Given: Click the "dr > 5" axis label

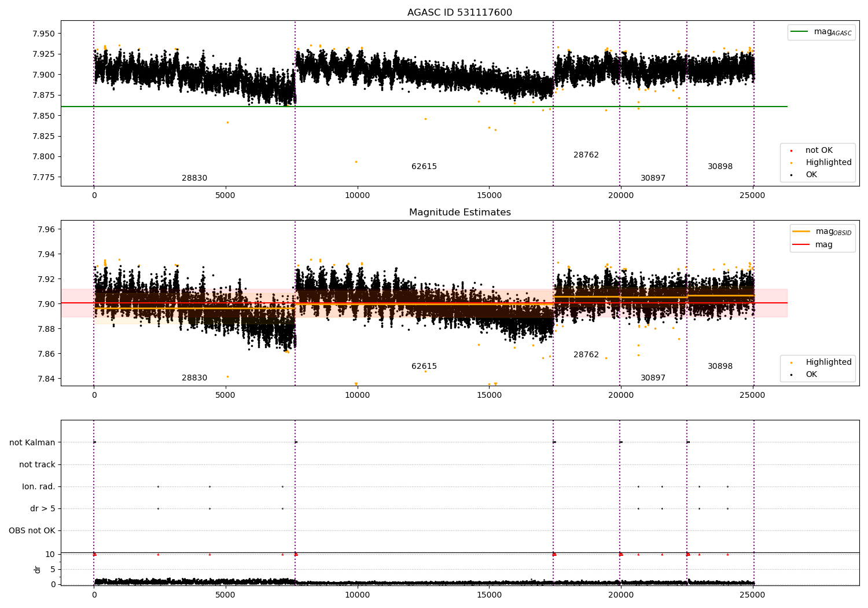Looking at the screenshot, I should tap(43, 509).
